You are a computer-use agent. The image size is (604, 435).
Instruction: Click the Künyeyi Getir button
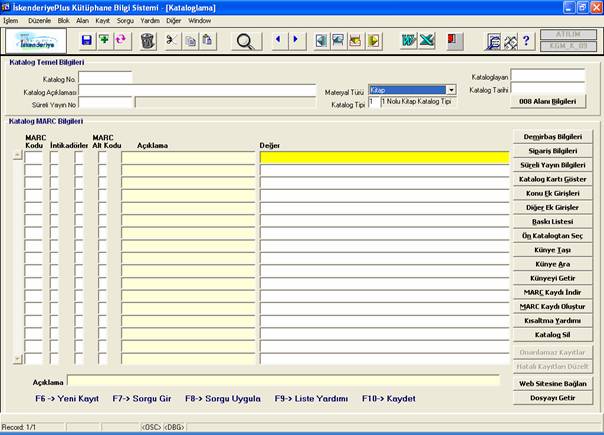pos(553,278)
